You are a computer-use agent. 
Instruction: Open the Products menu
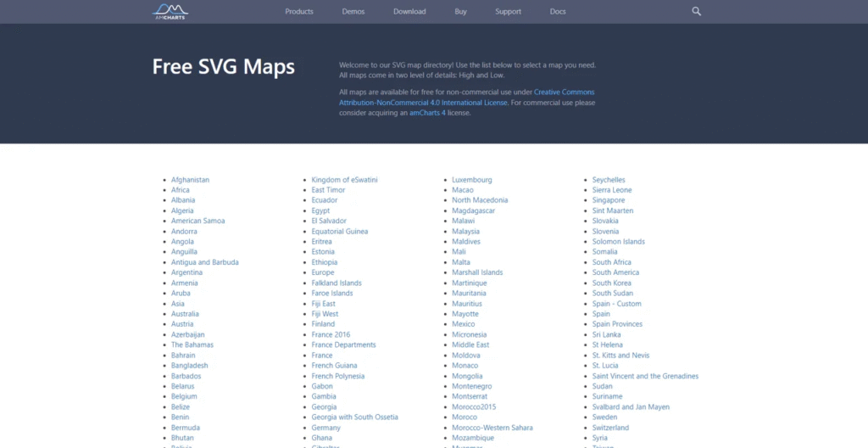click(x=299, y=12)
